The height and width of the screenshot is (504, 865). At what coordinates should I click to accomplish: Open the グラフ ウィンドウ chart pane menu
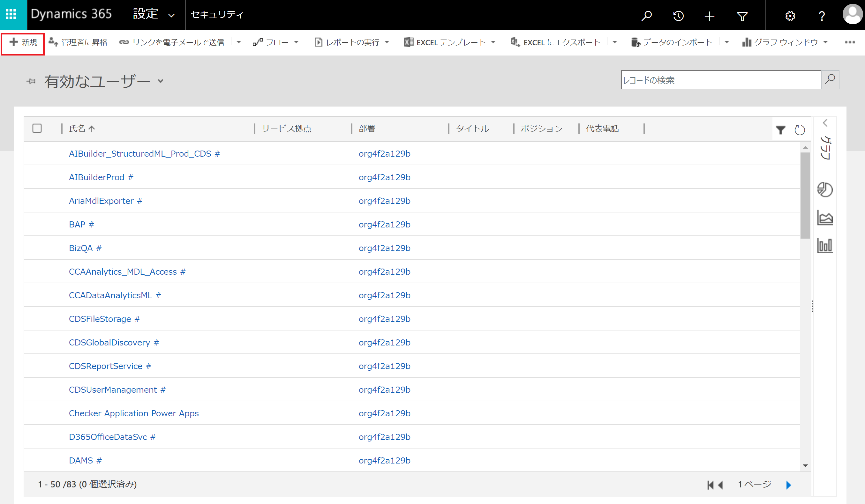pyautogui.click(x=785, y=42)
